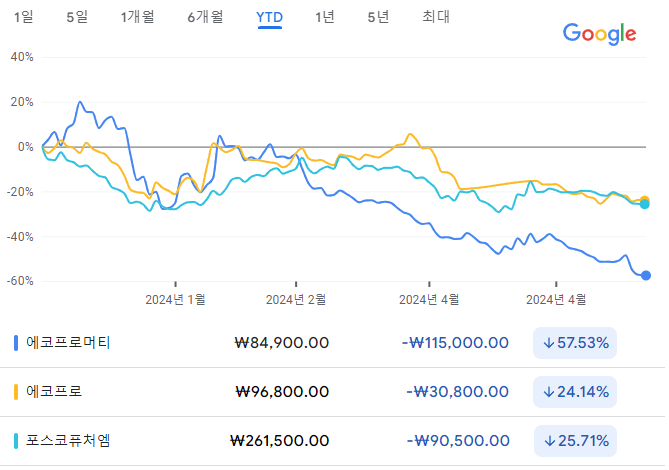Click the teal 포스코퓨처엠 color marker
669x470 pixels.
16,441
